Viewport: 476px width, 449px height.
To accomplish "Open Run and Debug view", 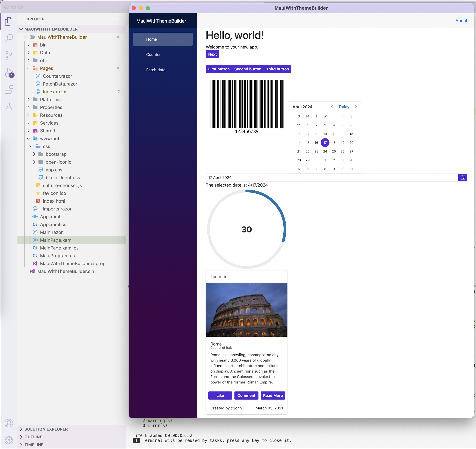I will pyautogui.click(x=9, y=73).
